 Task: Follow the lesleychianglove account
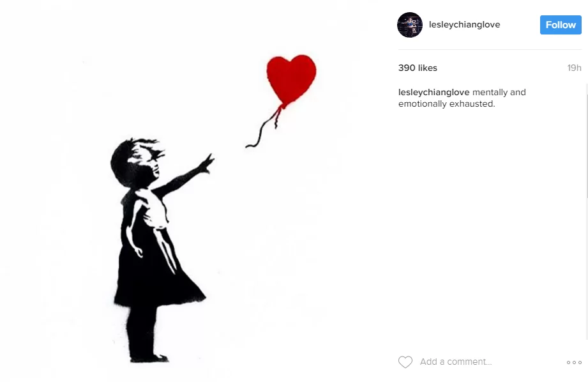tap(561, 25)
